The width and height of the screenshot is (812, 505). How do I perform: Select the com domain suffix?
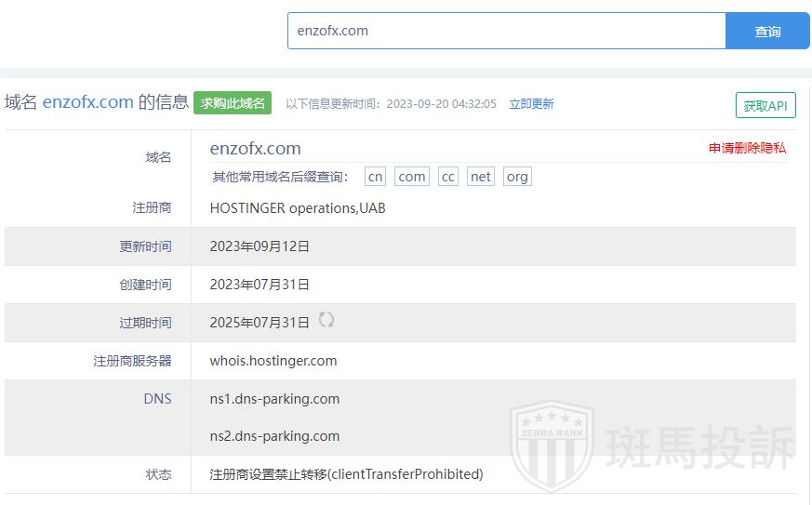click(x=412, y=177)
